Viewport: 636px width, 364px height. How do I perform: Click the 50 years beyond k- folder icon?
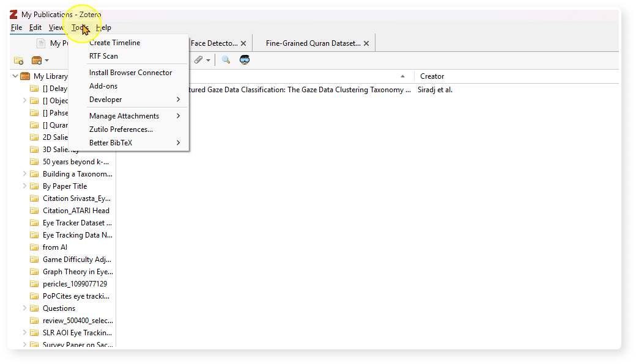(34, 162)
